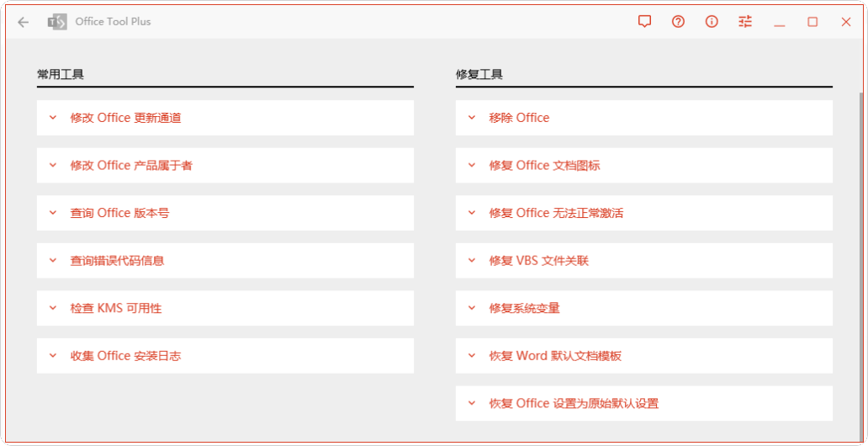Click the 修改 Office 更新通道 label
Image resolution: width=868 pixels, height=446 pixels.
click(x=125, y=118)
